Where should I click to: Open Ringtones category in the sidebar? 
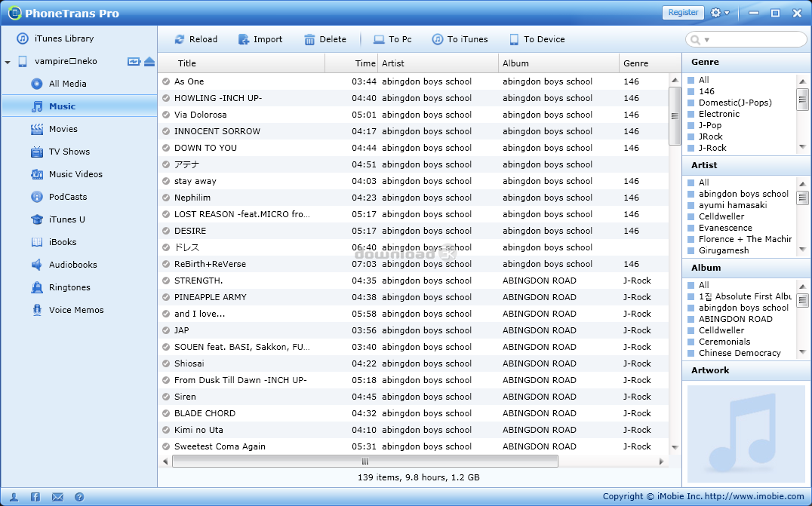click(x=69, y=287)
